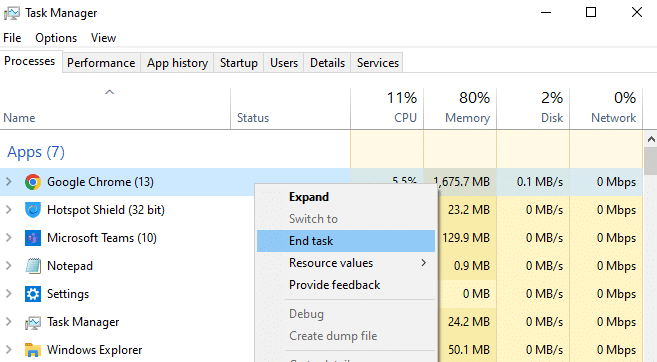Expand the Settings process row
This screenshot has height=362, width=657.
pyautogui.click(x=8, y=294)
